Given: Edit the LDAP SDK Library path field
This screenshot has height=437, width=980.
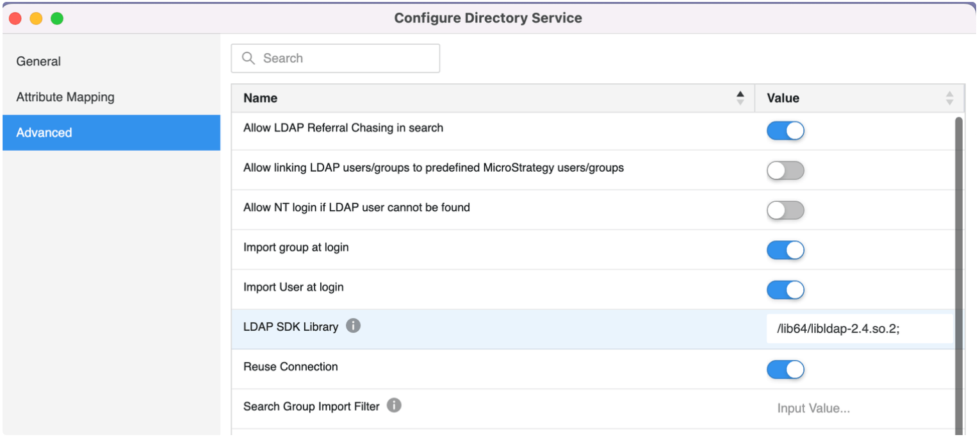Looking at the screenshot, I should tap(858, 329).
